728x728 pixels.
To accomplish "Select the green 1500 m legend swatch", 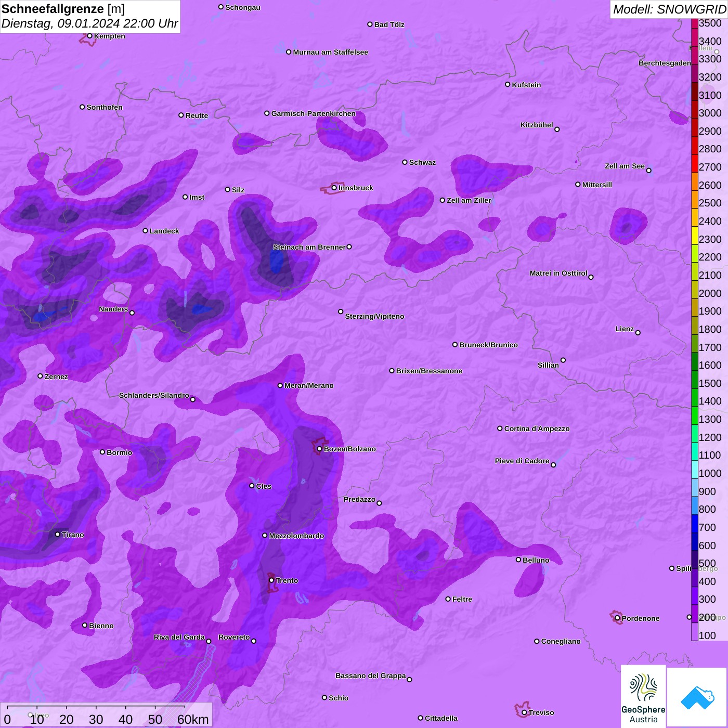I will (695, 379).
